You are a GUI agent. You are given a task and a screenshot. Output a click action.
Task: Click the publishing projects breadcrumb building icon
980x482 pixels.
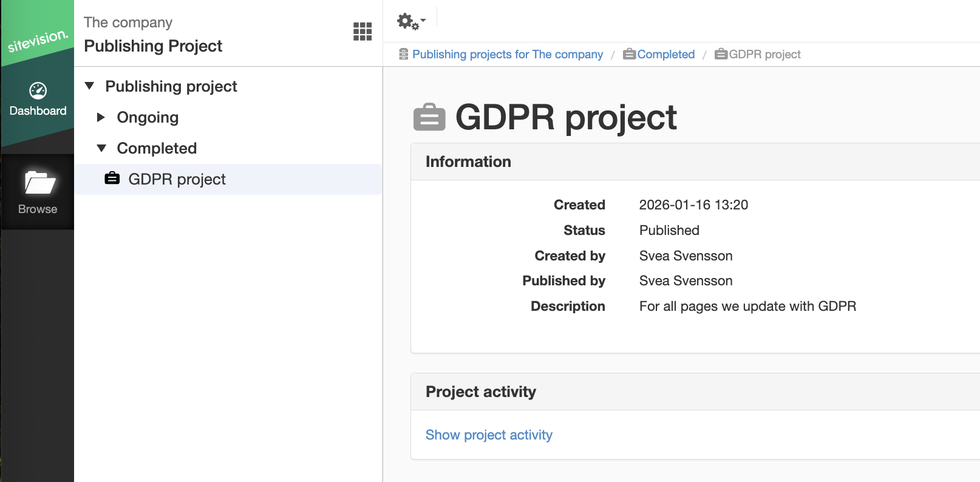coord(404,54)
